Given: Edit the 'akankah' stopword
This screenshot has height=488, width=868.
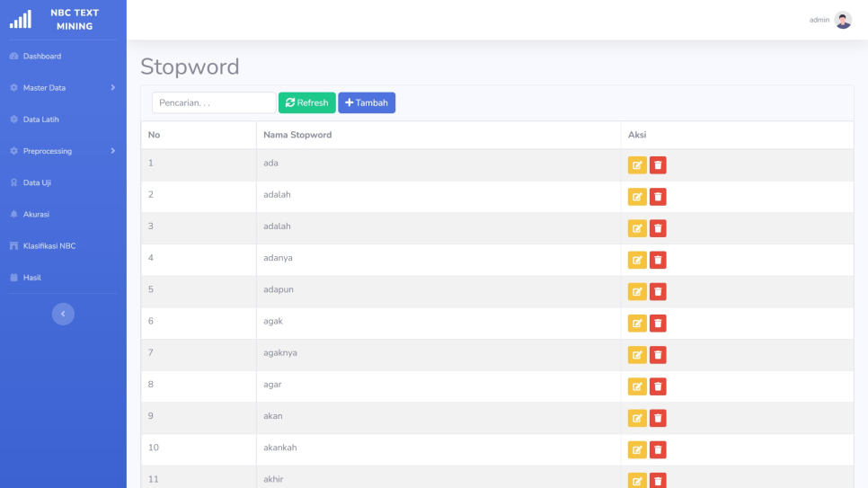Looking at the screenshot, I should pyautogui.click(x=637, y=449).
